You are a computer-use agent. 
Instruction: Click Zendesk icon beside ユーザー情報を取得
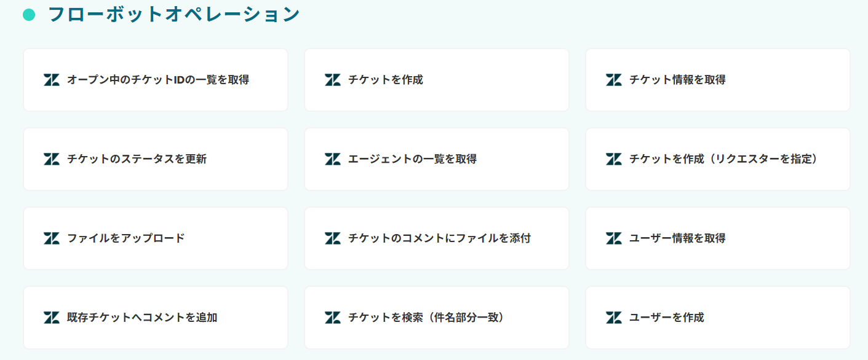click(614, 238)
